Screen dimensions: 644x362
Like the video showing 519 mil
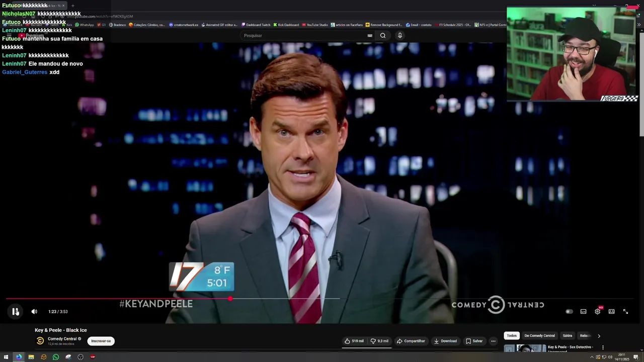coord(354,341)
